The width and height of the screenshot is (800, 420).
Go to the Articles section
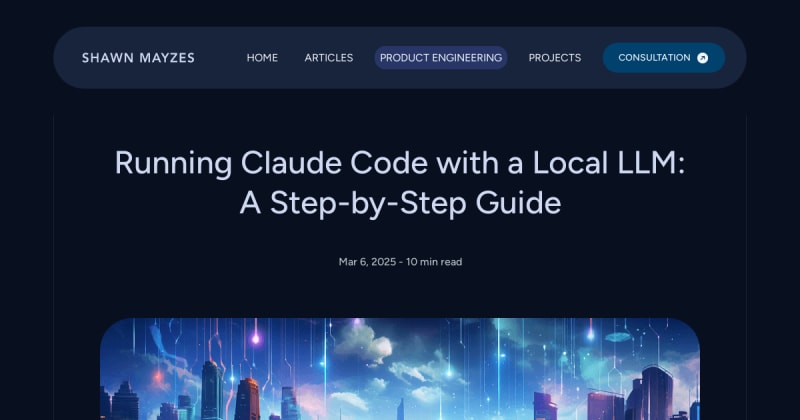328,58
